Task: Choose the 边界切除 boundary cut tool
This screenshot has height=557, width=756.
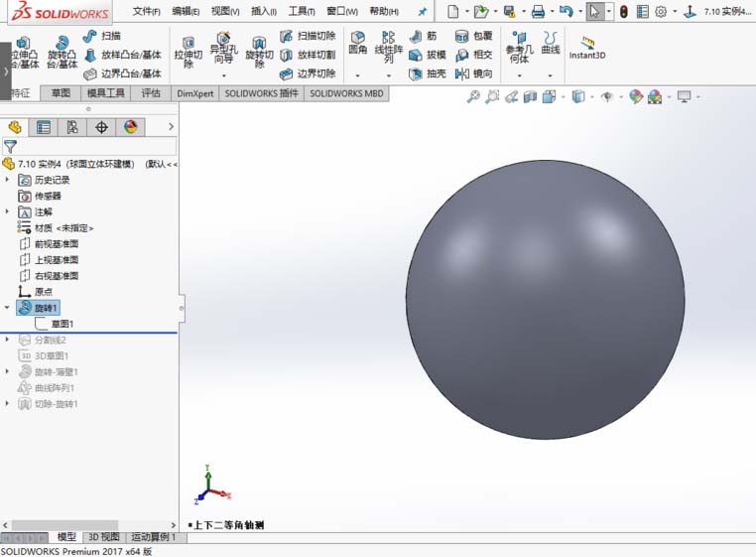Action: pyautogui.click(x=308, y=73)
